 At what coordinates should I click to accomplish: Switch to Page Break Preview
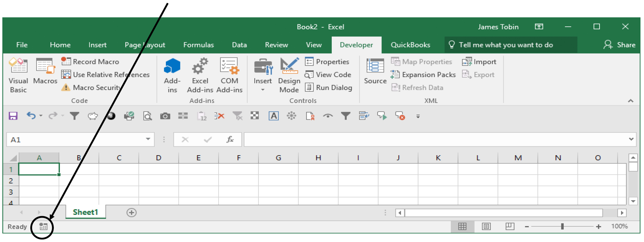pos(510,226)
